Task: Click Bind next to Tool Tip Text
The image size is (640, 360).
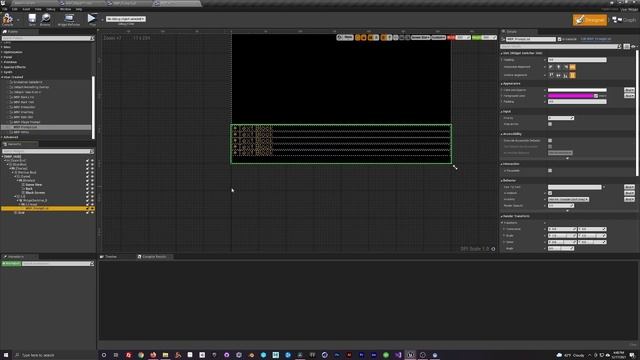Action: tap(629, 187)
